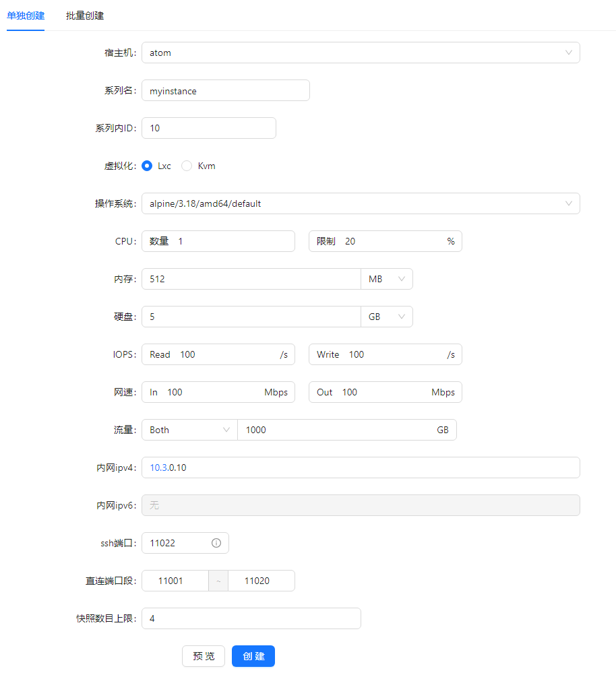This screenshot has height=677, width=616.
Task: Click the blue 创建 create button
Action: 253,656
